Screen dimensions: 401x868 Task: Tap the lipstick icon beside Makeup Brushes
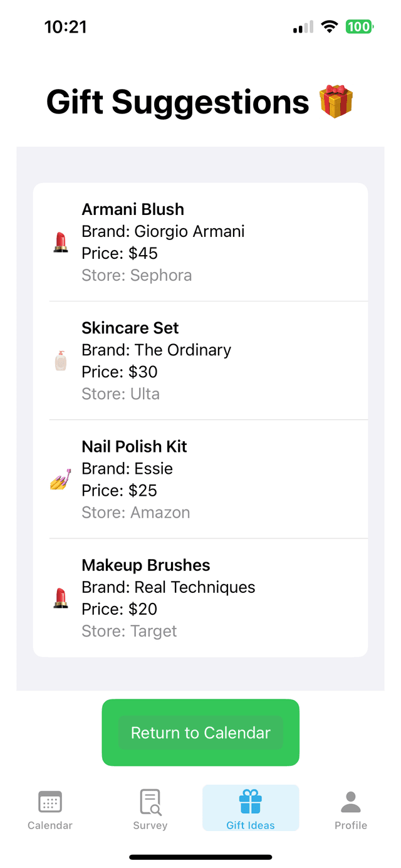click(60, 598)
